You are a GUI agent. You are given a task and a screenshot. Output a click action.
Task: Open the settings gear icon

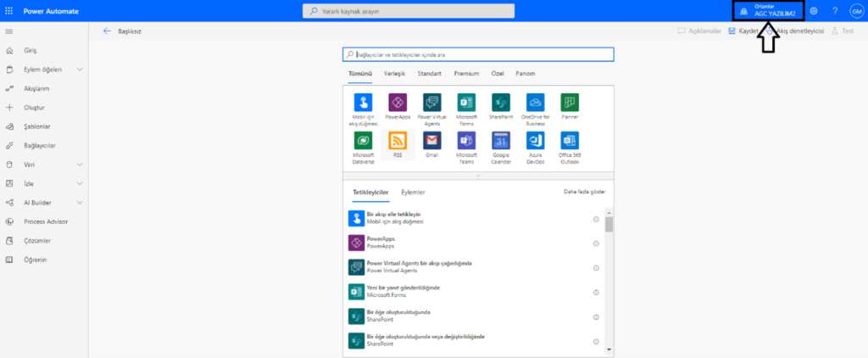(813, 11)
